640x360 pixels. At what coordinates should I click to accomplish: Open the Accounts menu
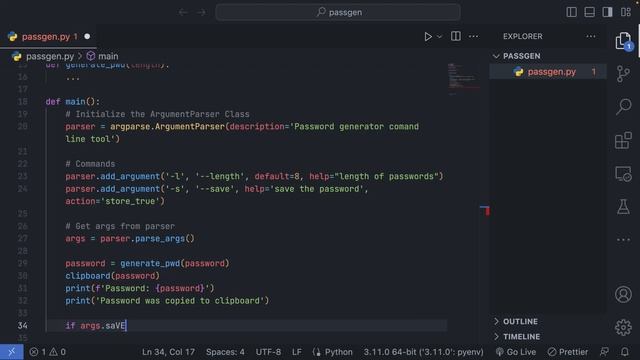click(x=623, y=294)
